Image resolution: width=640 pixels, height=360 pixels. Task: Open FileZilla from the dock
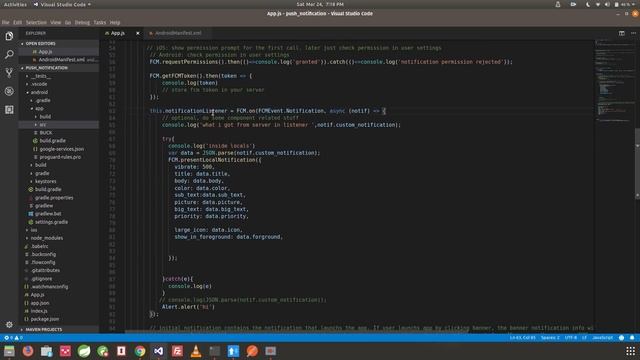(177, 351)
